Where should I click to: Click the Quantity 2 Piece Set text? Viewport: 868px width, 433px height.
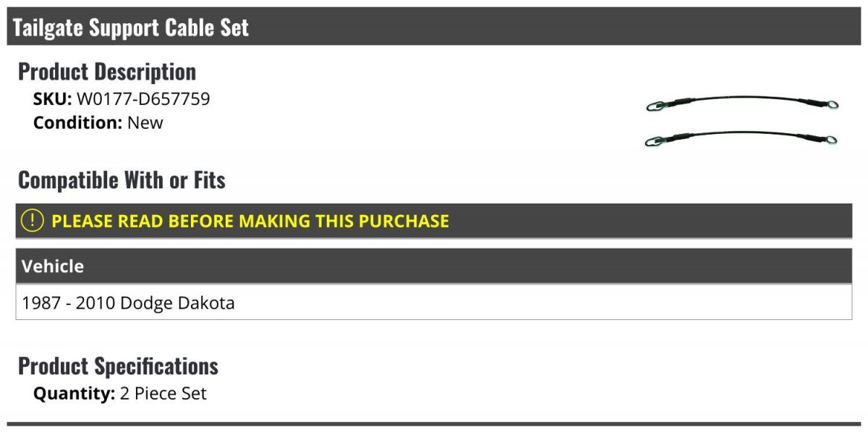(120, 394)
